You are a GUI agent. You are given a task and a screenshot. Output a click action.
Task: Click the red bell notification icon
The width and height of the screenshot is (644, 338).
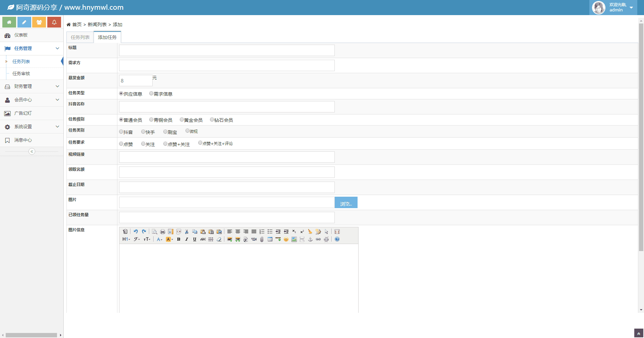pos(54,22)
